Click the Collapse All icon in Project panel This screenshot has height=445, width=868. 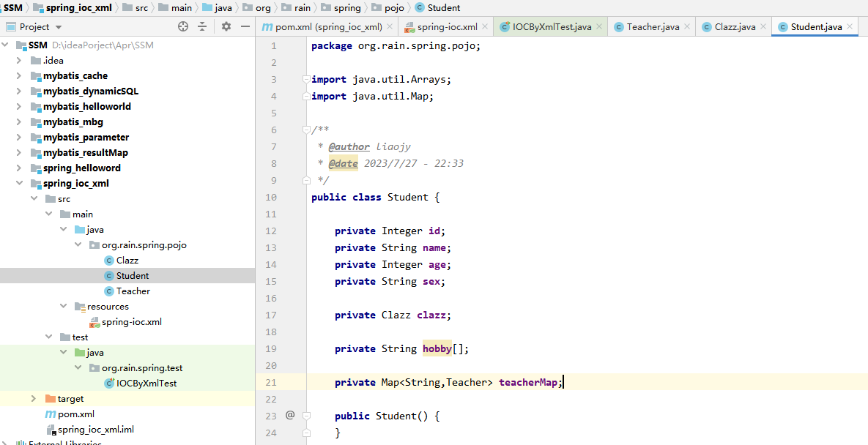click(x=203, y=26)
